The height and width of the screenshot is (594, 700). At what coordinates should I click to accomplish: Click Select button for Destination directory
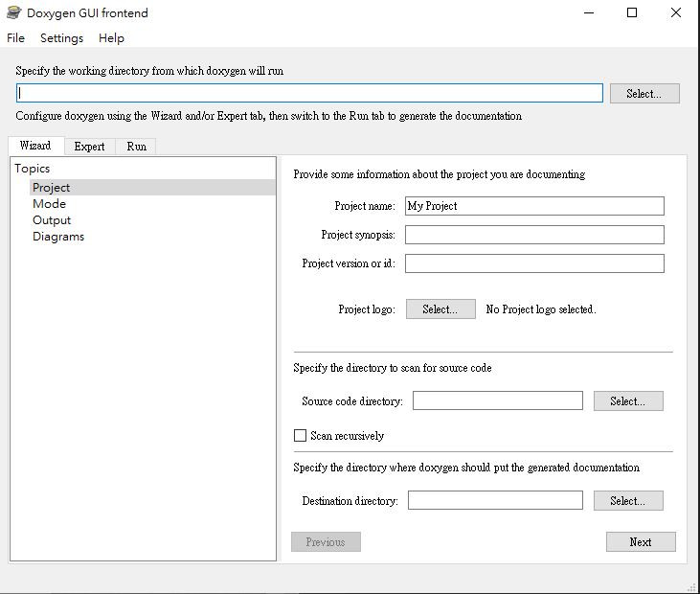pyautogui.click(x=628, y=501)
